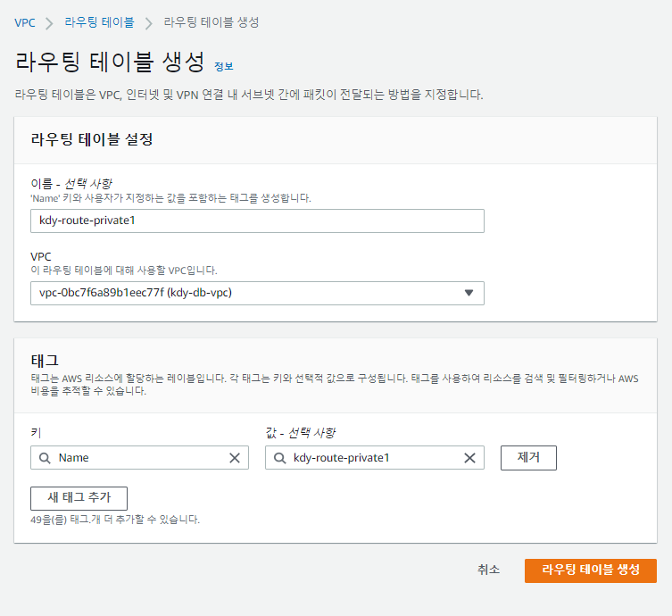The image size is (672, 616).
Task: Focus the 이름 name input field
Action: coord(257,221)
